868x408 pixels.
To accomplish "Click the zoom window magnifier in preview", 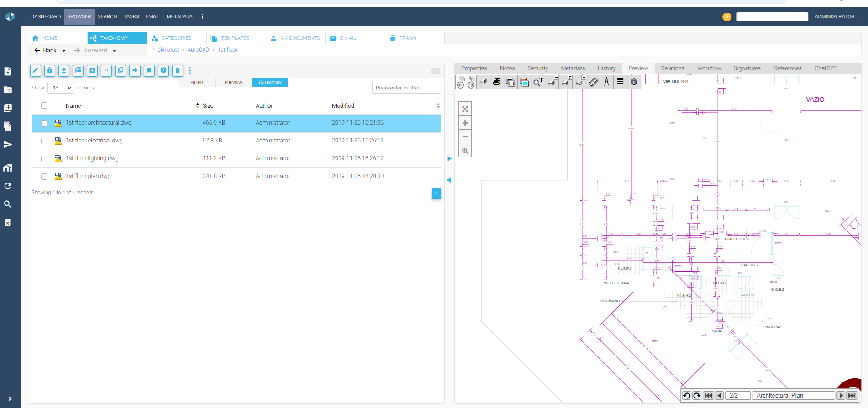I will click(x=465, y=151).
